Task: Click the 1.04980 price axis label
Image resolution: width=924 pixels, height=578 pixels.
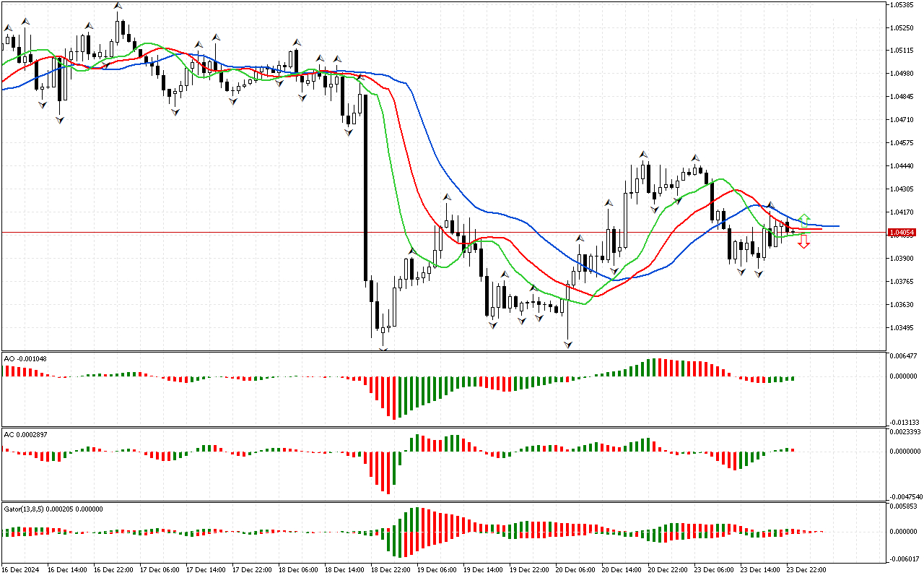Action: coord(903,74)
